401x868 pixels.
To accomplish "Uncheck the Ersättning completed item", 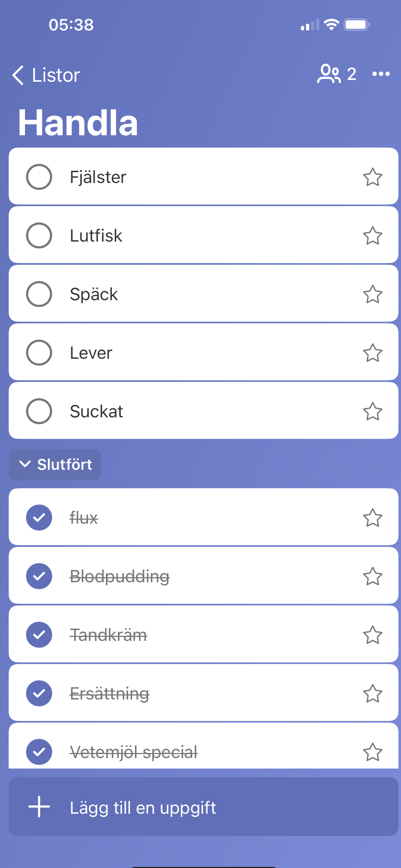I will (39, 693).
